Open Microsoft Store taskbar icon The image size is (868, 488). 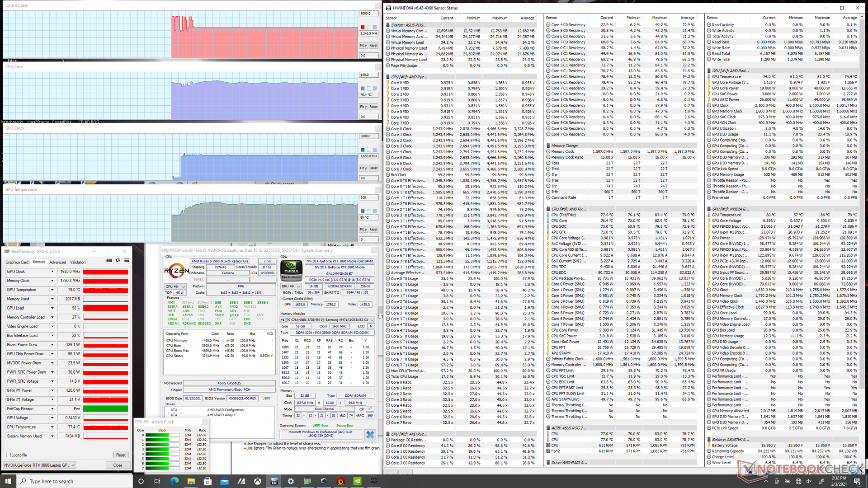click(208, 481)
